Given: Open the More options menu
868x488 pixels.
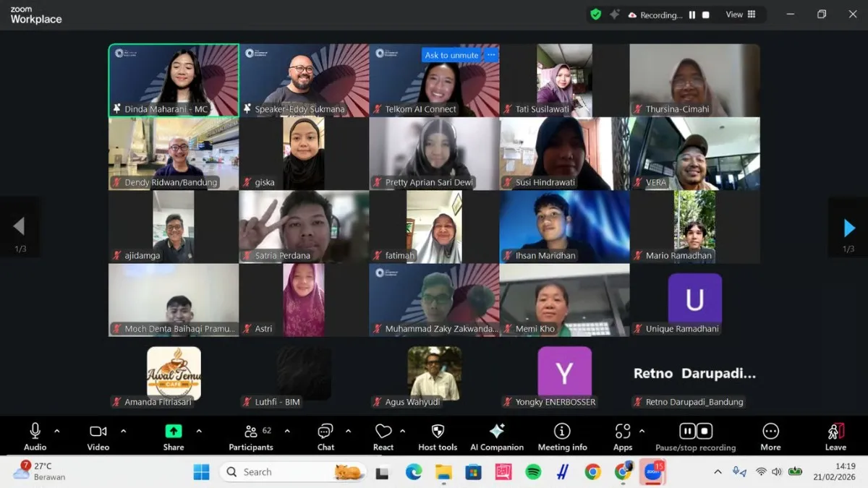Looking at the screenshot, I should [x=770, y=435].
